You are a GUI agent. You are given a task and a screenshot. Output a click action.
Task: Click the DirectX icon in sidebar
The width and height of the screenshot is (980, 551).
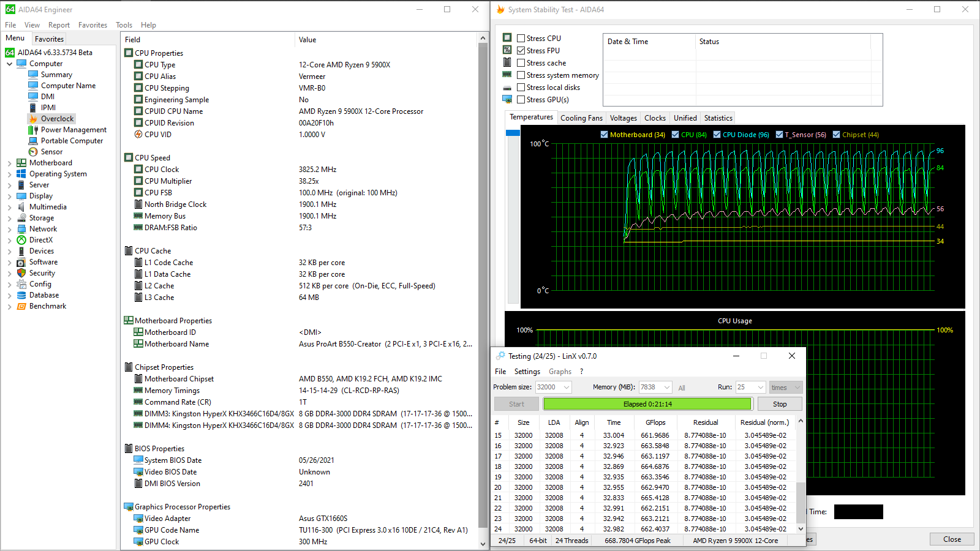(21, 240)
